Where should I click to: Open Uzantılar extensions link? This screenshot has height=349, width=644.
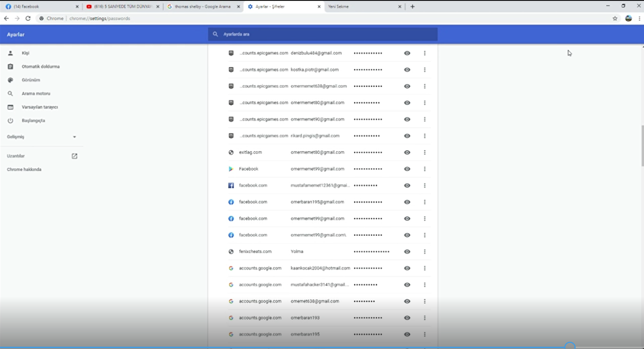[x=41, y=156]
